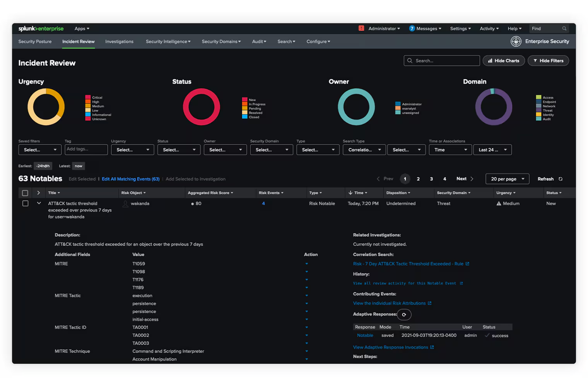Toggle the select-all notables header checkbox
The height and width of the screenshot is (387, 588).
[x=25, y=193]
